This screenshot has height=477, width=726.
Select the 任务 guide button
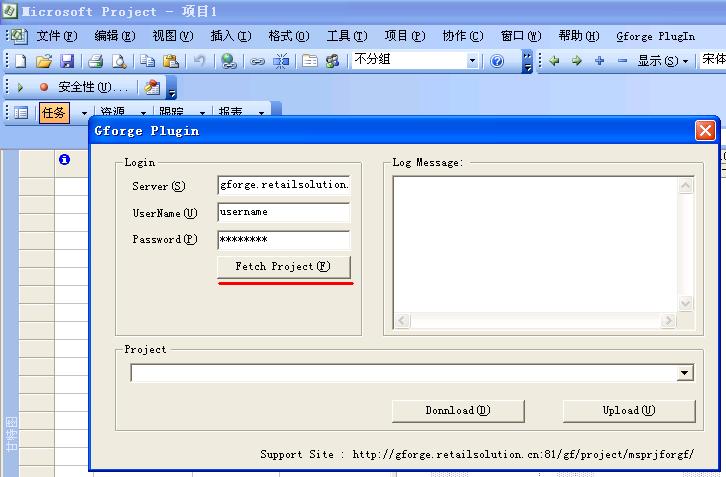54,113
